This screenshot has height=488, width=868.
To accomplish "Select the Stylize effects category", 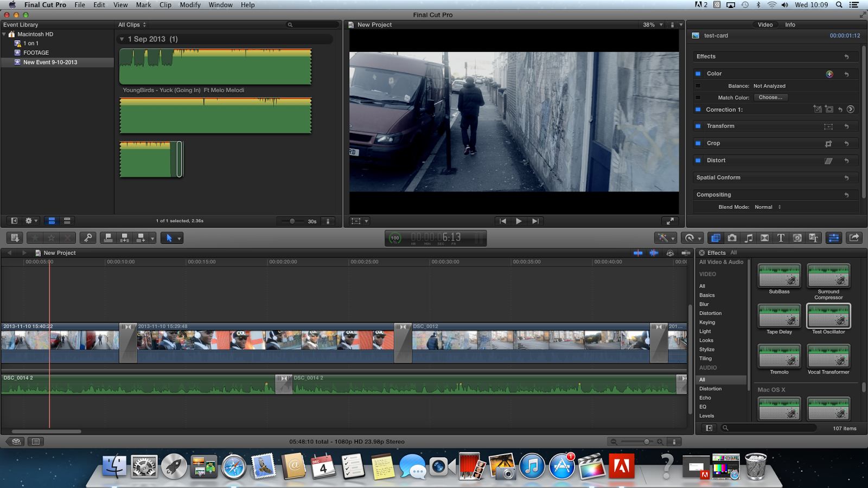I will (707, 350).
